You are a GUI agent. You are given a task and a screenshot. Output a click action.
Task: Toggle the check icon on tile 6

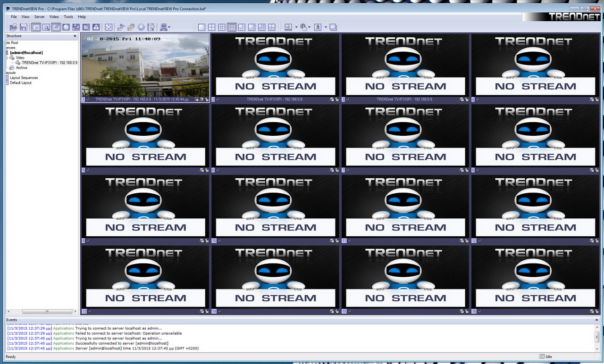click(x=218, y=170)
